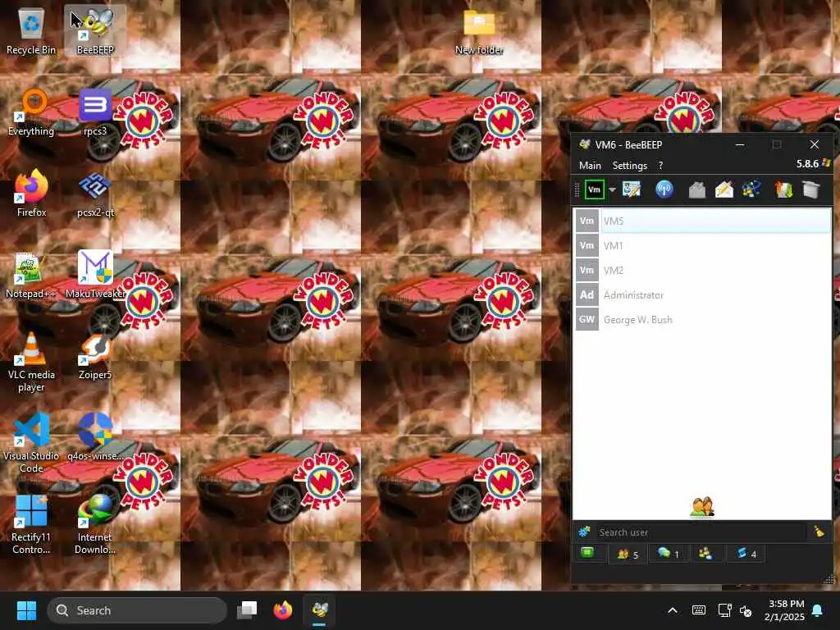The width and height of the screenshot is (840, 630).
Task: Select the Internet Download desktop shortcut
Action: 95,524
